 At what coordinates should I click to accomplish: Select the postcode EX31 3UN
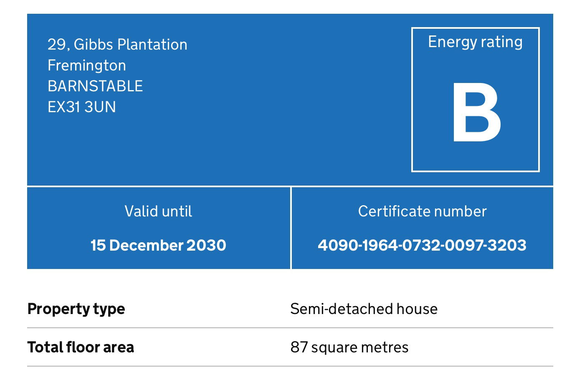(82, 107)
